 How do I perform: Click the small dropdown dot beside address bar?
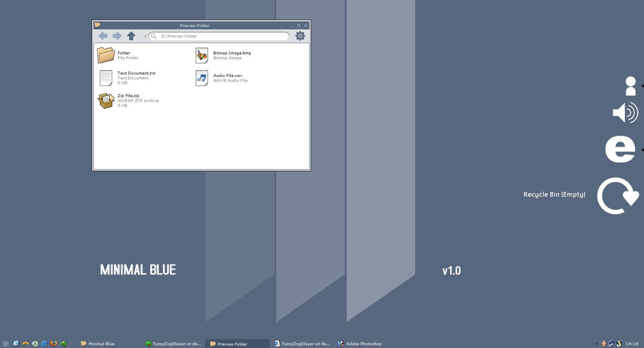point(145,36)
